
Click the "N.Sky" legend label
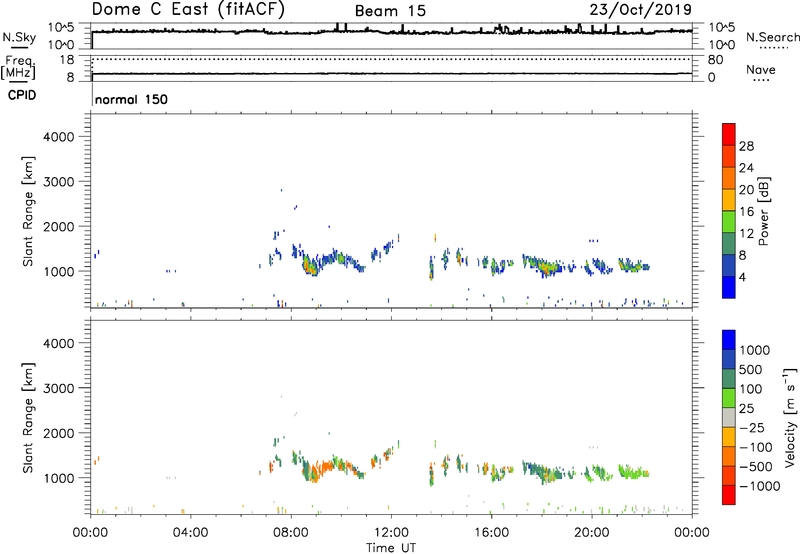tap(19, 37)
